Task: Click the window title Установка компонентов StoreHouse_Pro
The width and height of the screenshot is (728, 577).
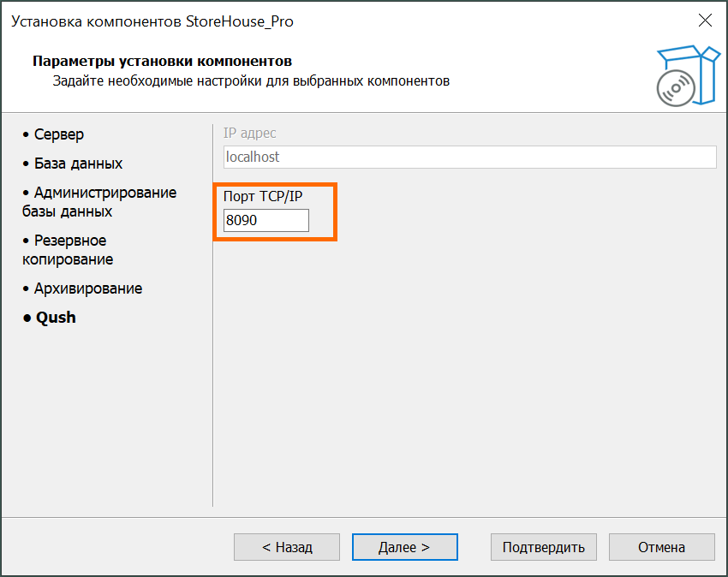Action: (152, 21)
